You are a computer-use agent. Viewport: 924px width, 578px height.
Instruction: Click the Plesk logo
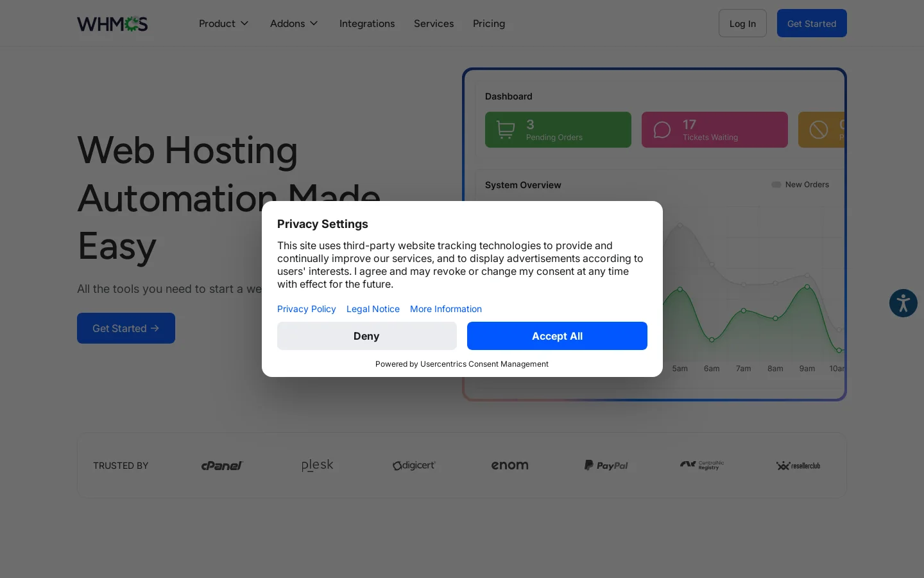(x=318, y=465)
